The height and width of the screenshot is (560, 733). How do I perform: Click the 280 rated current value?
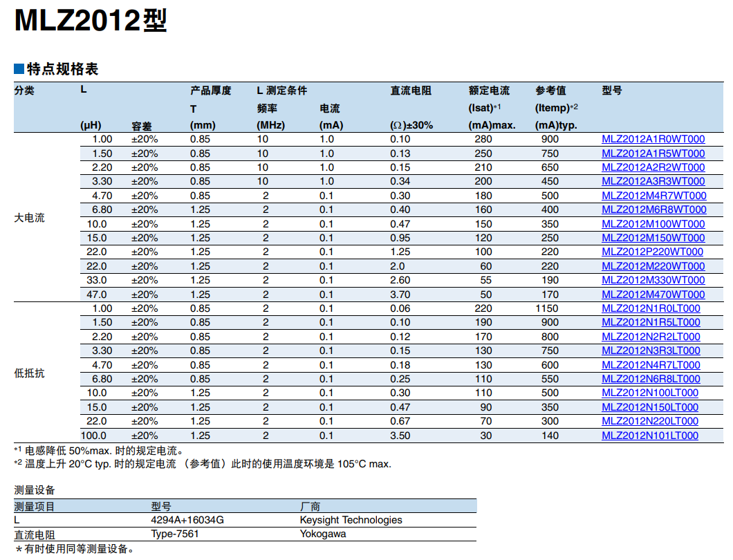[x=483, y=139]
